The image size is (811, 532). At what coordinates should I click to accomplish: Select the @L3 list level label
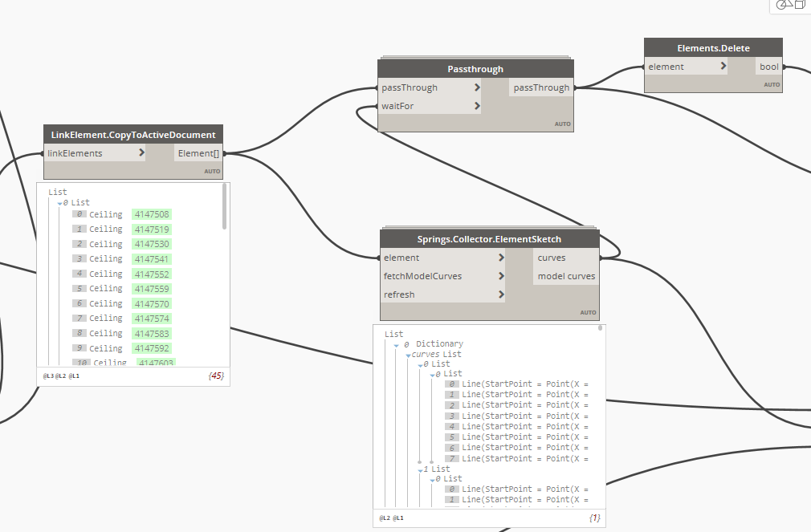pos(48,376)
